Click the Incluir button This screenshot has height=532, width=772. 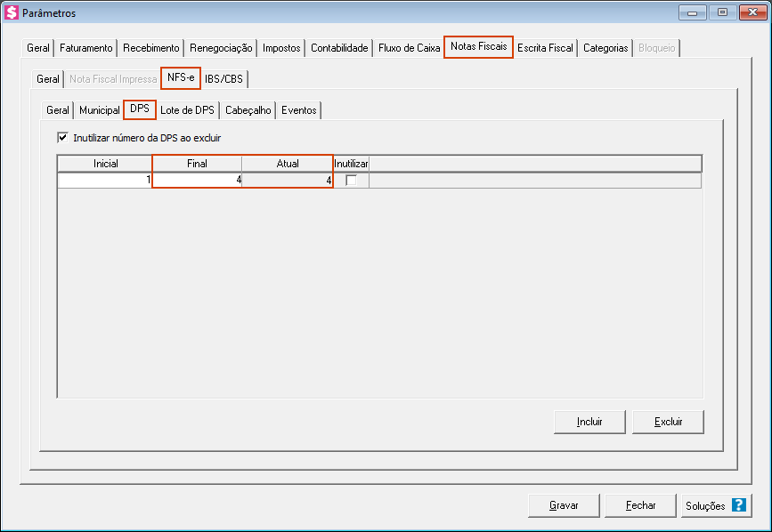pos(589,422)
